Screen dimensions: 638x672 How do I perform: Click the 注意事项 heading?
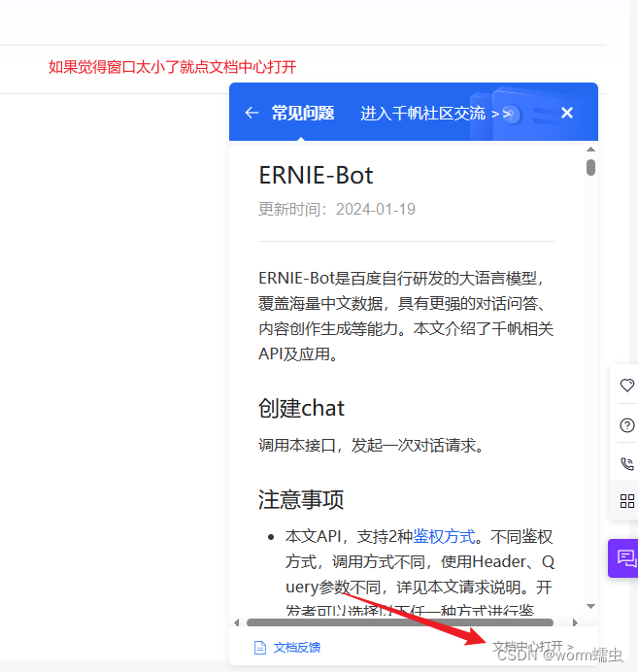[301, 499]
